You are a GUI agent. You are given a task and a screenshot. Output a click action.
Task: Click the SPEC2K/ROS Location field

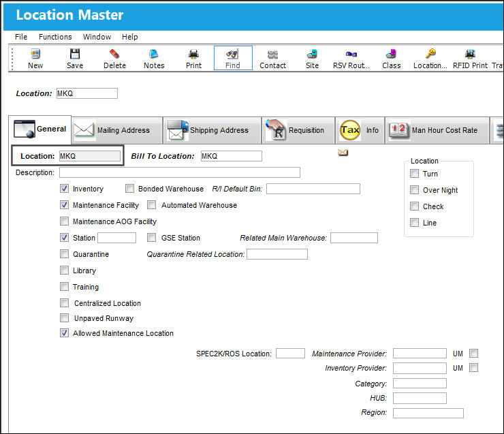pos(290,354)
